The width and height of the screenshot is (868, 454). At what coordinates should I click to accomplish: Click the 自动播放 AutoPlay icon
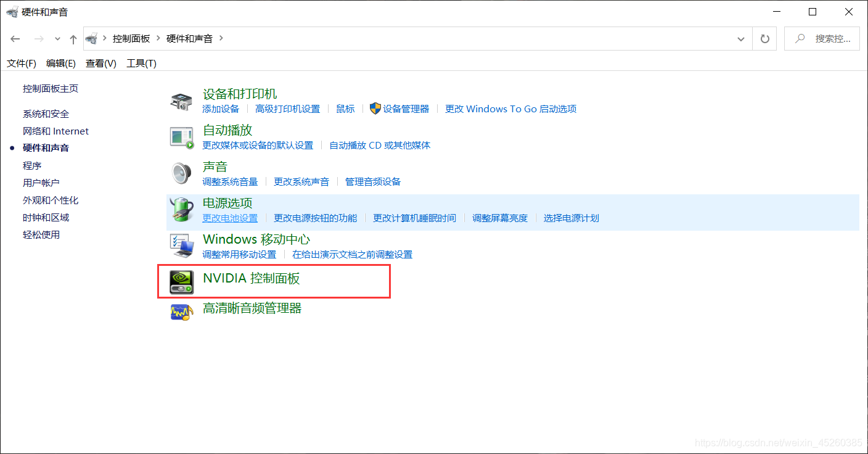point(181,137)
